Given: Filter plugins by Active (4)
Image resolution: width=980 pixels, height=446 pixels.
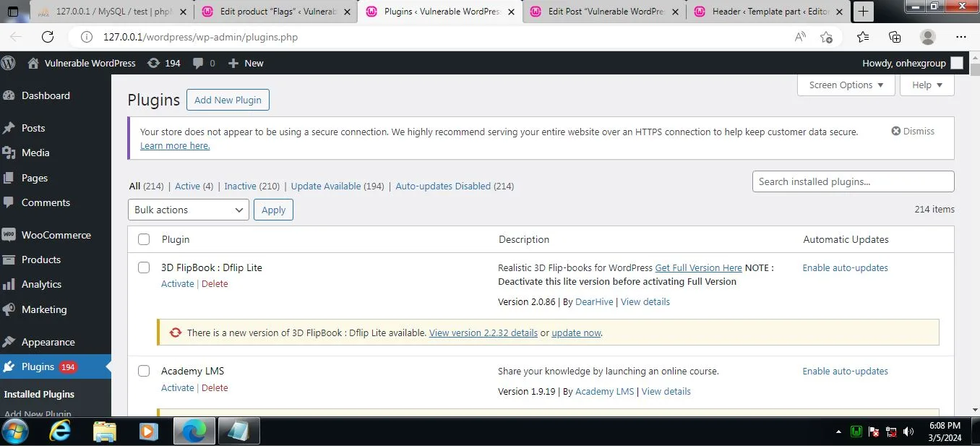Looking at the screenshot, I should click(x=194, y=186).
